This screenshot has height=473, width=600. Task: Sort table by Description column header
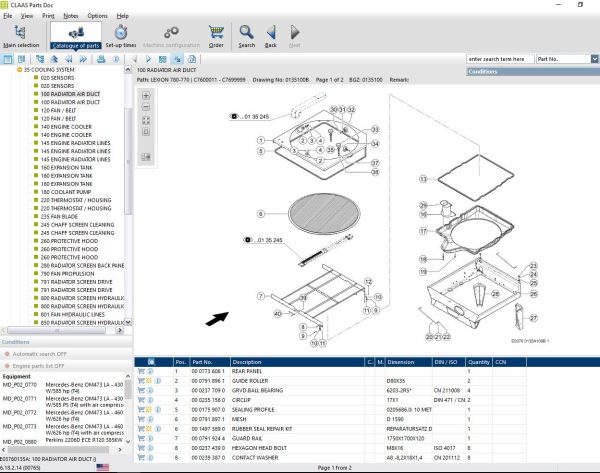click(x=297, y=362)
